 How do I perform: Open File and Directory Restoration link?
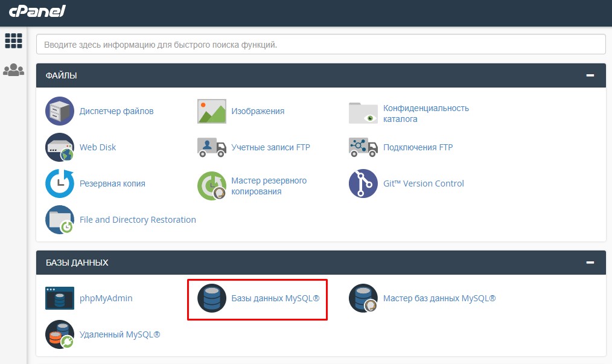[x=138, y=220]
